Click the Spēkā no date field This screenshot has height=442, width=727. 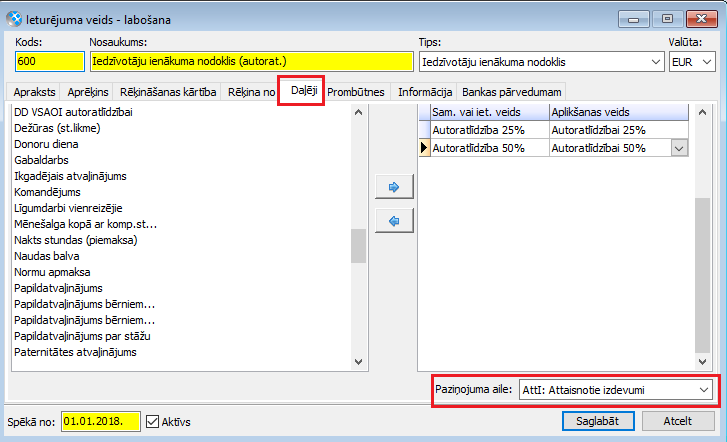[x=101, y=422]
